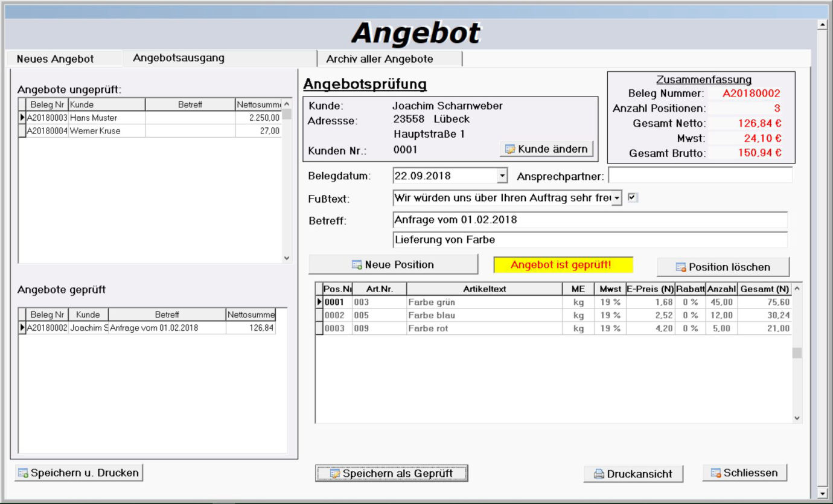Click the icon on Position löschen button

tap(680, 267)
